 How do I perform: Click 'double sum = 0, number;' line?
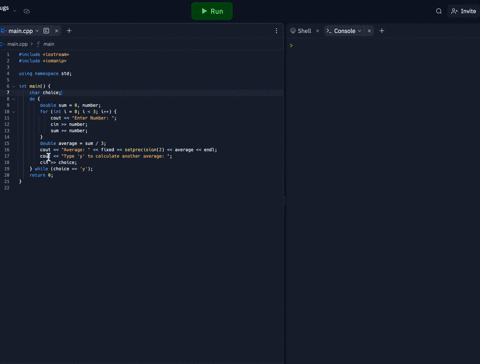click(x=70, y=105)
